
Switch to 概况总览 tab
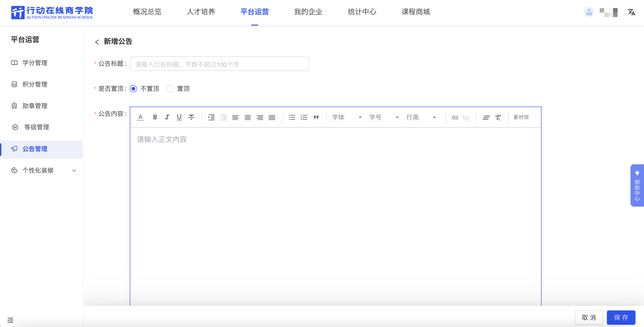(x=147, y=12)
